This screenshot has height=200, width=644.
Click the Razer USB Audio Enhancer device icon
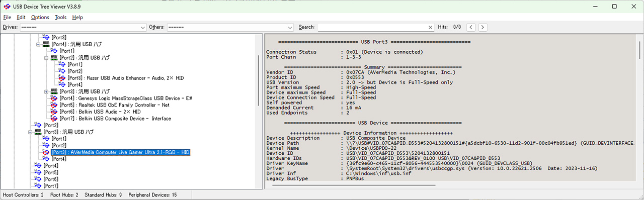(x=62, y=78)
